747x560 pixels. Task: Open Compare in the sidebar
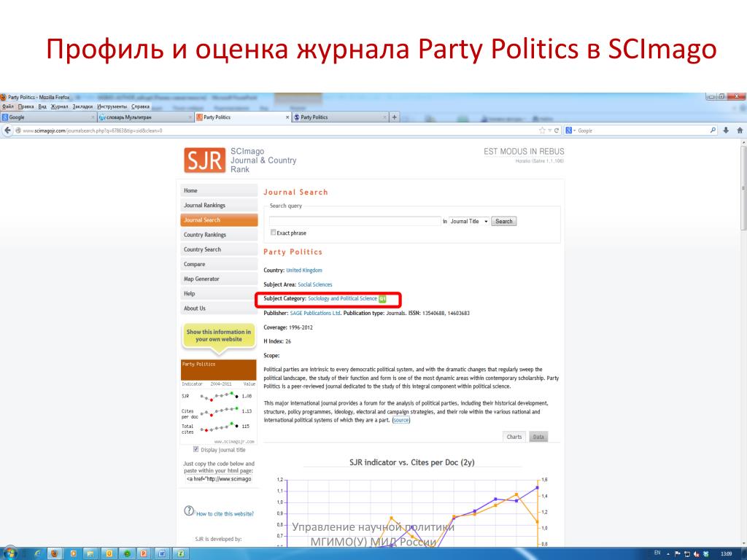219,264
